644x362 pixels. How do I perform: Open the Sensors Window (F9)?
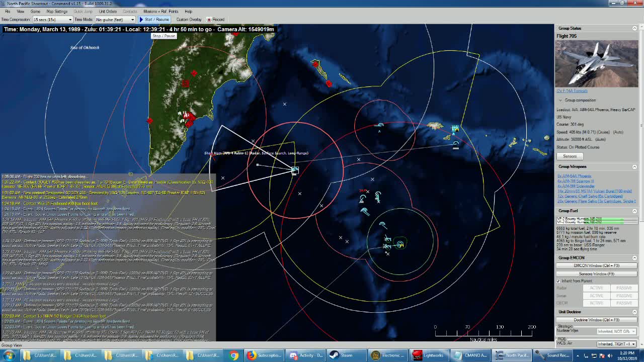(596, 274)
